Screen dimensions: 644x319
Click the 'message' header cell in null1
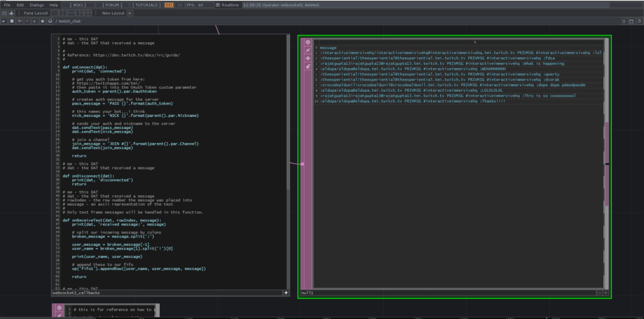tap(328, 48)
